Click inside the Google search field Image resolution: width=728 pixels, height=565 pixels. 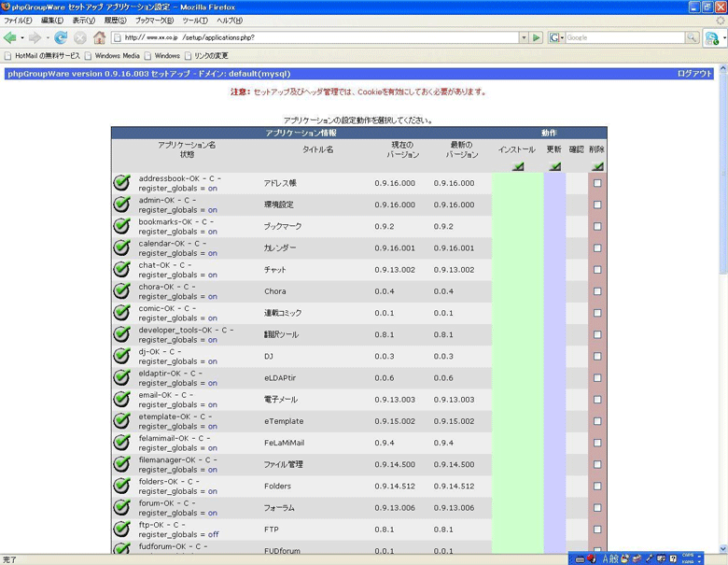click(x=623, y=38)
